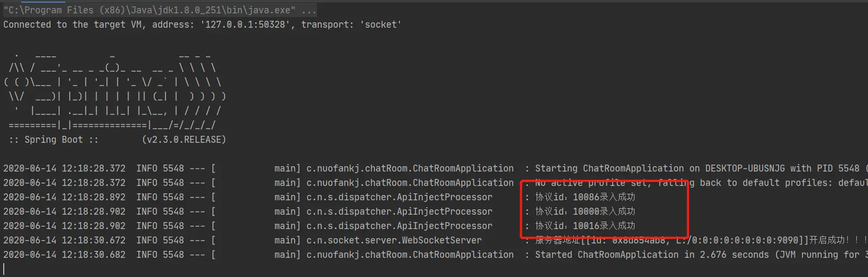Click the c.n.socket.server.WebSocketServer logger name
The width and height of the screenshot is (868, 277).
click(x=394, y=240)
